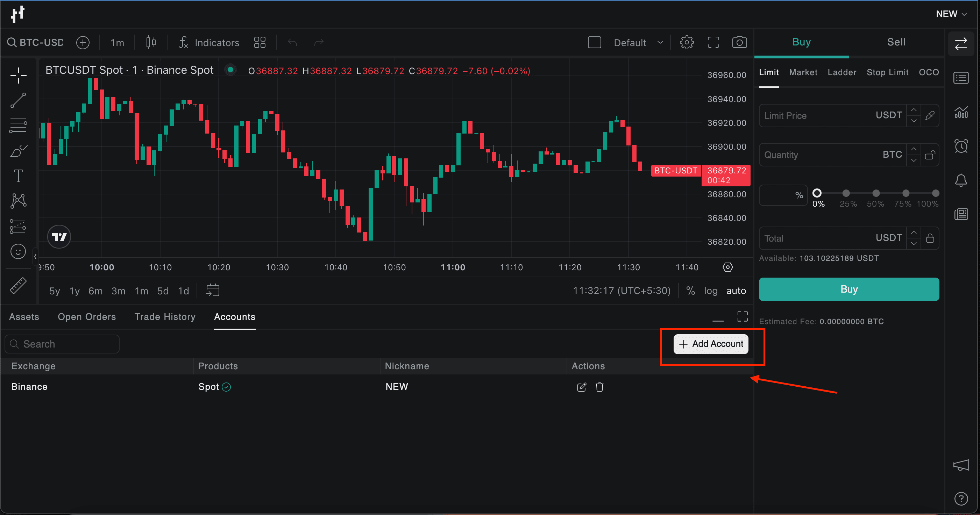Click the TradingView logo on the chart
This screenshot has height=515, width=980.
(x=59, y=237)
